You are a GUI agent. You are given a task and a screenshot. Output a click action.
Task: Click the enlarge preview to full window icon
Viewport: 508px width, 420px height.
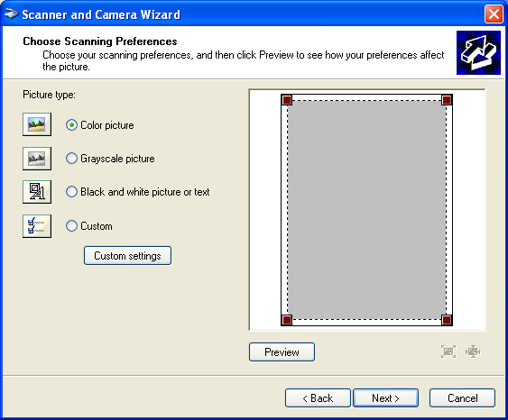[448, 352]
